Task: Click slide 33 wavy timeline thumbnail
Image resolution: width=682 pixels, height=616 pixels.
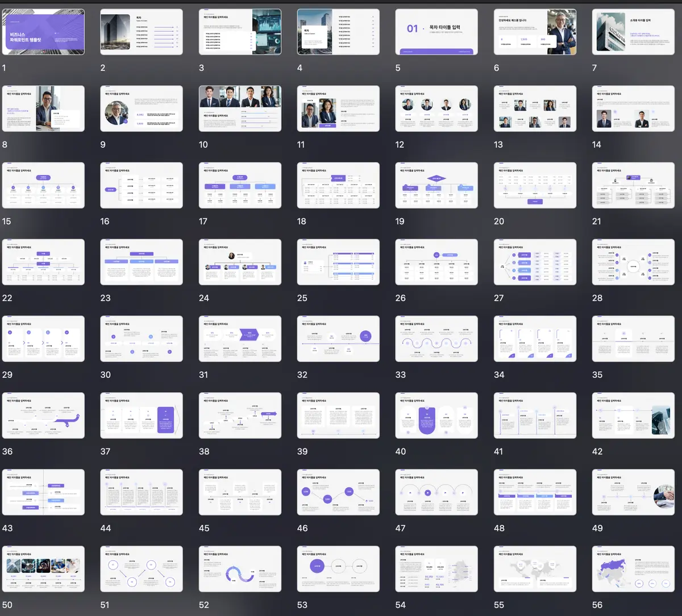Action: [x=436, y=339]
